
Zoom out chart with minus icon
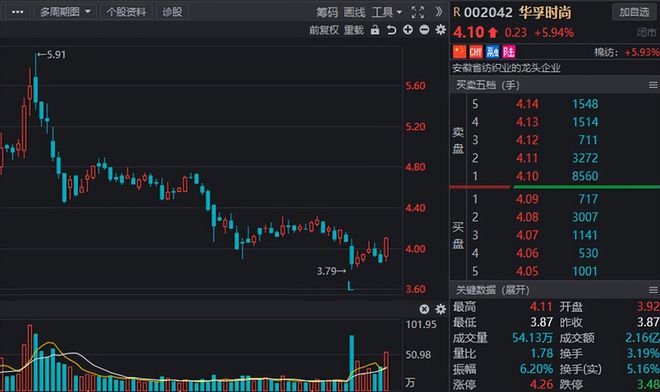[x=424, y=30]
